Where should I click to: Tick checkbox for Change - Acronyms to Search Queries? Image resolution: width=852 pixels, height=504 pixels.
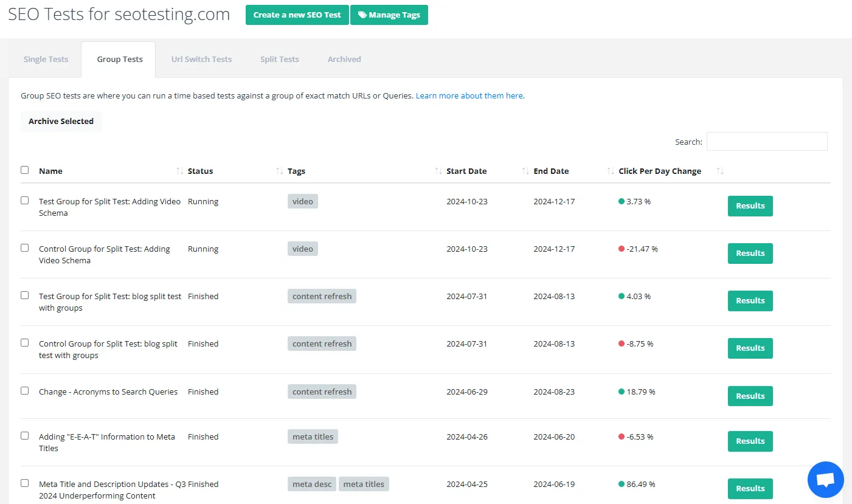[x=25, y=391]
